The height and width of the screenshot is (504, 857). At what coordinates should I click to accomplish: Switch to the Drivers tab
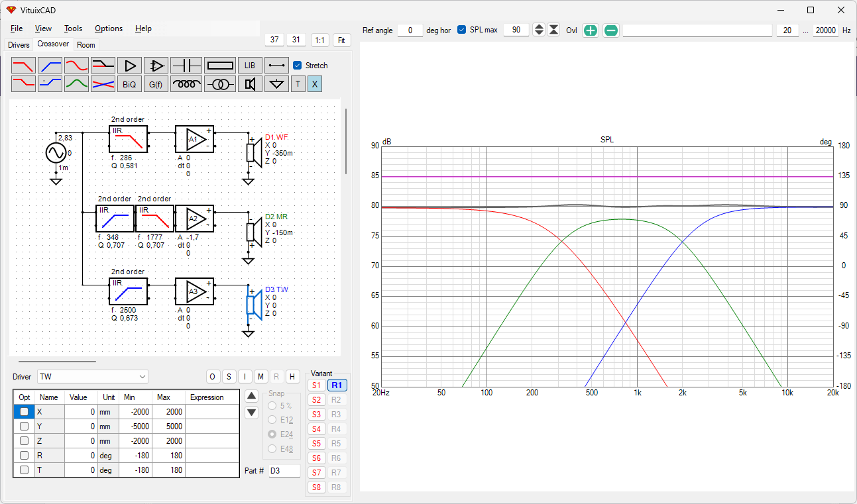[19, 45]
